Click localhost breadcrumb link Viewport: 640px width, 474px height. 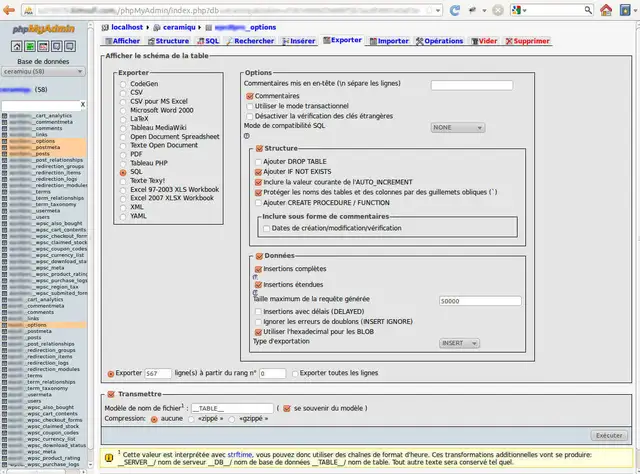(127, 27)
